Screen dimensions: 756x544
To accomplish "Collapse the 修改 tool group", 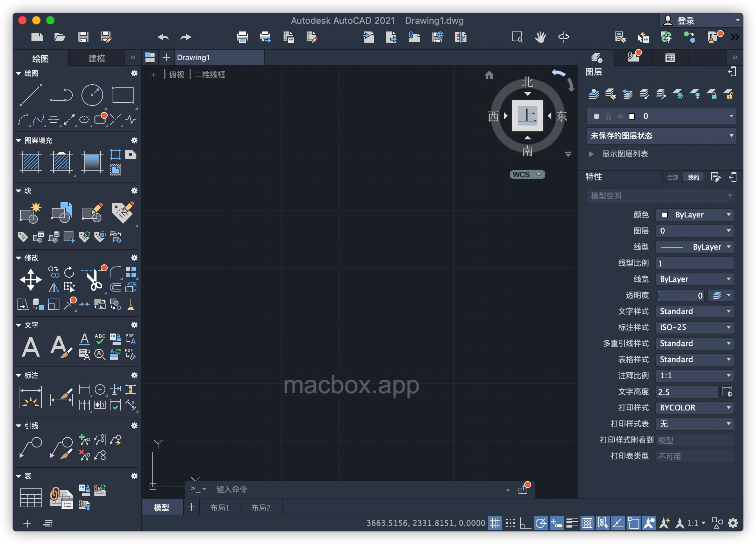I will click(x=19, y=258).
